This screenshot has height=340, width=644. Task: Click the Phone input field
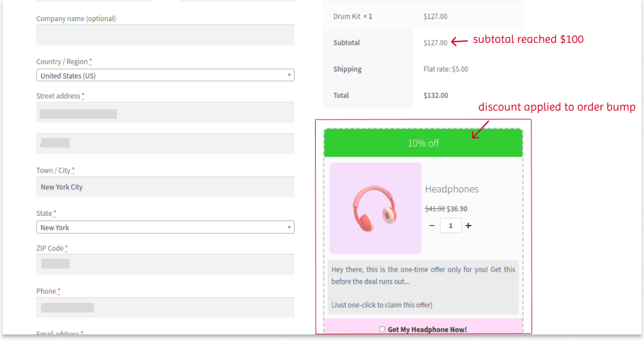point(165,307)
